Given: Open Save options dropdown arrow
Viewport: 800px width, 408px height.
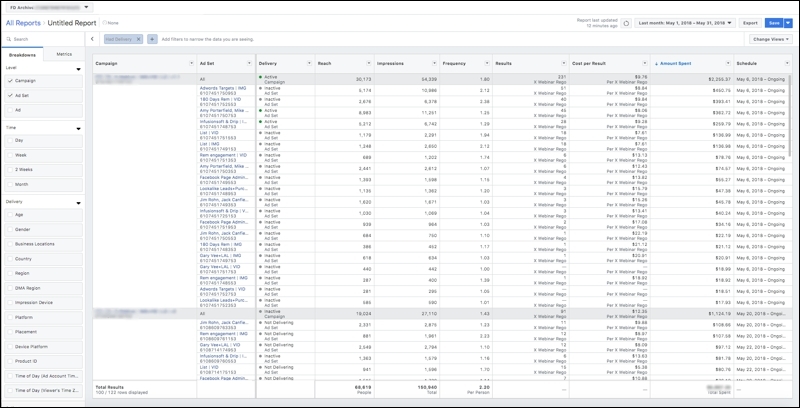Looking at the screenshot, I should (788, 23).
